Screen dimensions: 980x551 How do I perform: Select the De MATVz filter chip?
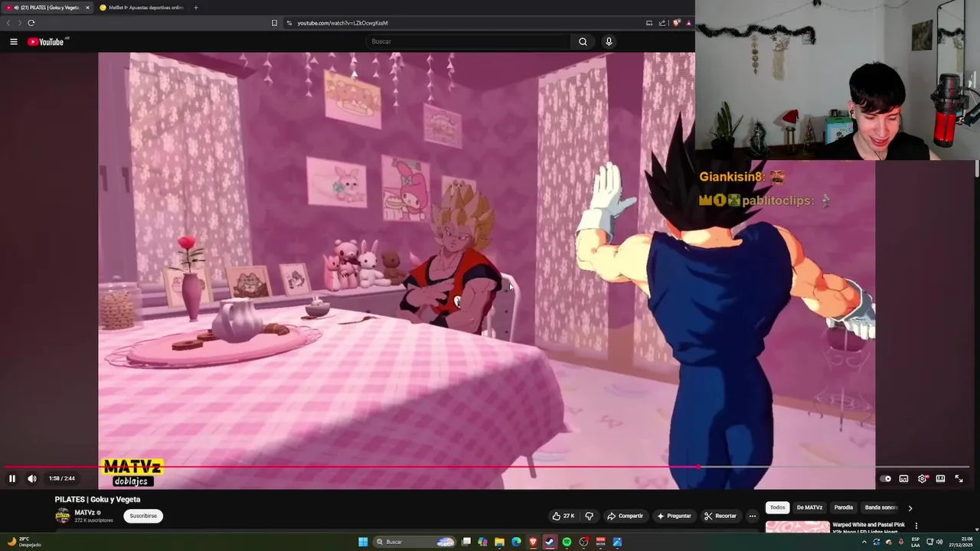click(809, 507)
